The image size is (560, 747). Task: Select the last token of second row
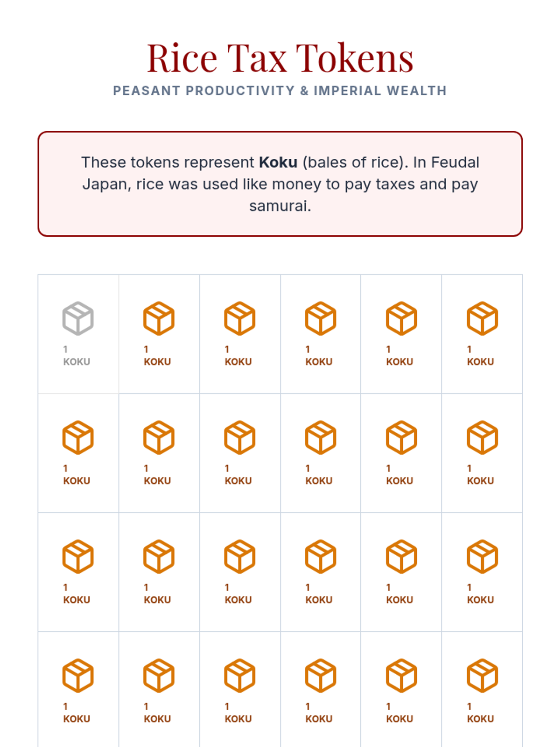click(x=482, y=452)
